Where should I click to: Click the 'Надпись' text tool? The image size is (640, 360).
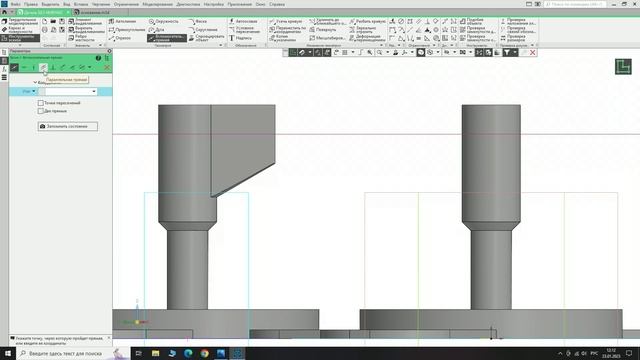point(240,38)
